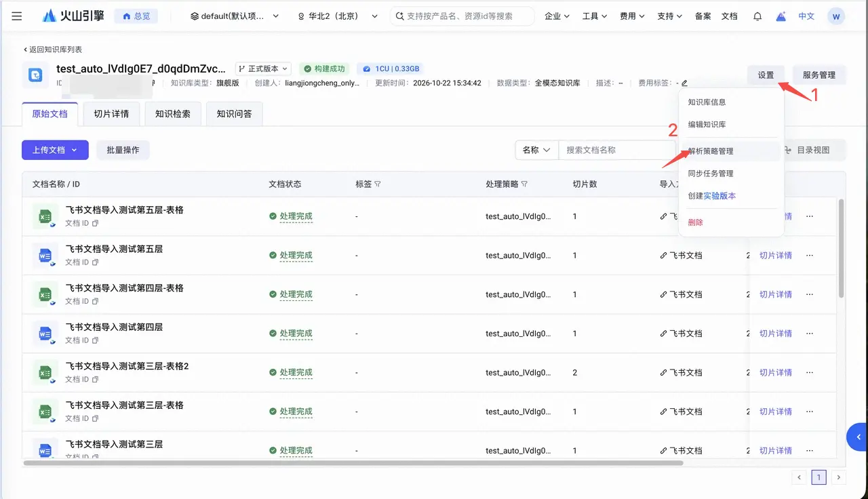The height and width of the screenshot is (499, 868).
Task: Copy document ID of 飞书文档导入测试第四层
Action: [x=95, y=340]
